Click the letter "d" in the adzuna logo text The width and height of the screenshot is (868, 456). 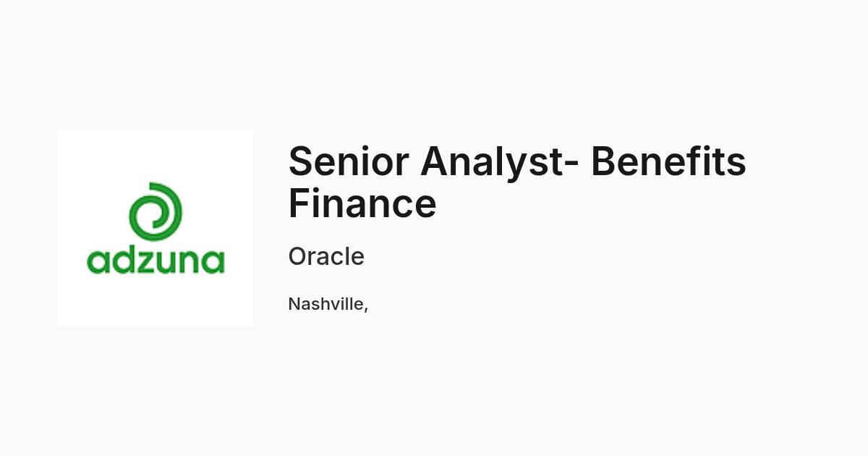(121, 261)
